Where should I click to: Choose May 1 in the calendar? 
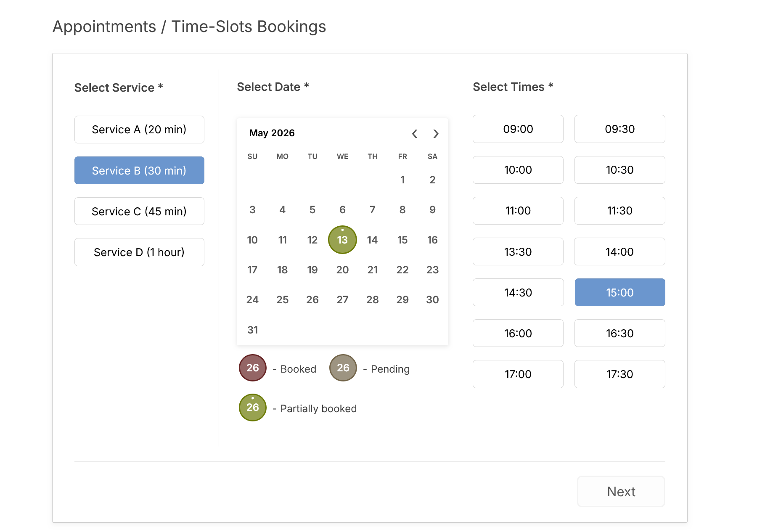[402, 180]
